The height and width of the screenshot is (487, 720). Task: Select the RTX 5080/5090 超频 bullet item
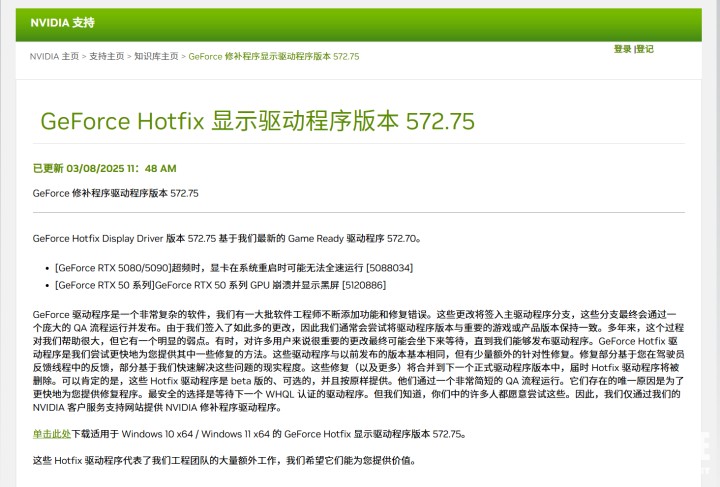click(234, 268)
